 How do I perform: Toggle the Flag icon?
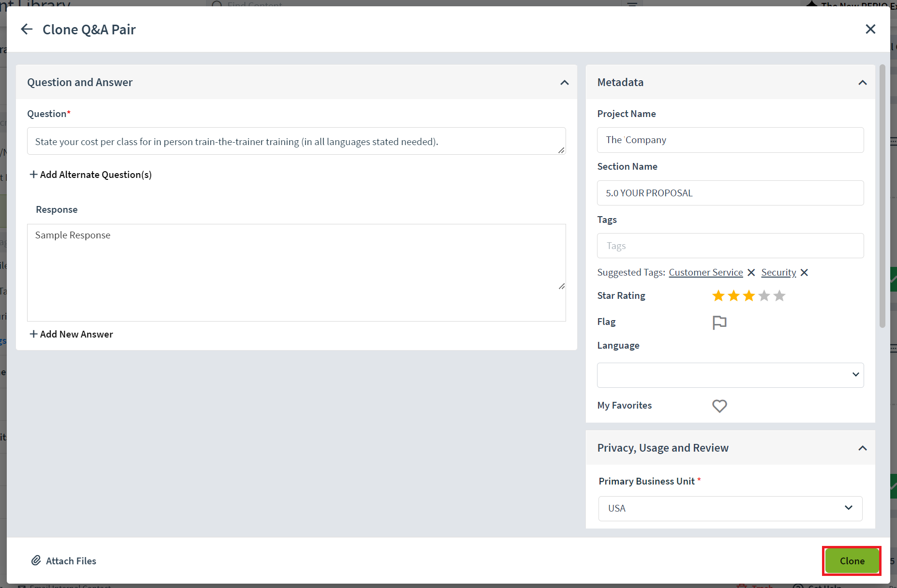[x=719, y=323]
